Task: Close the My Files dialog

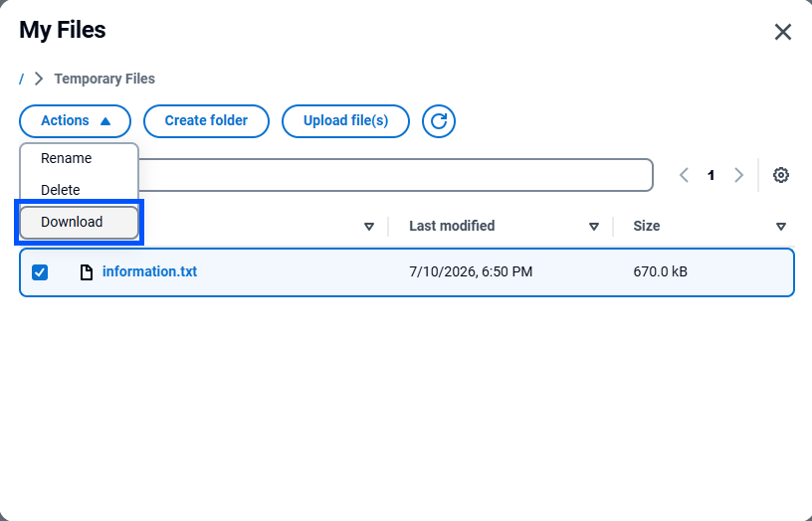Action: (x=783, y=32)
